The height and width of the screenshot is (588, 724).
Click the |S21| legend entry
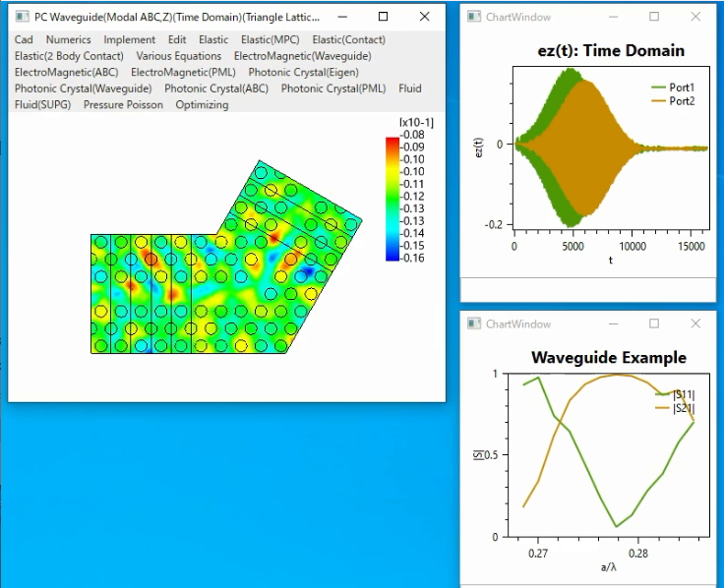pos(675,408)
